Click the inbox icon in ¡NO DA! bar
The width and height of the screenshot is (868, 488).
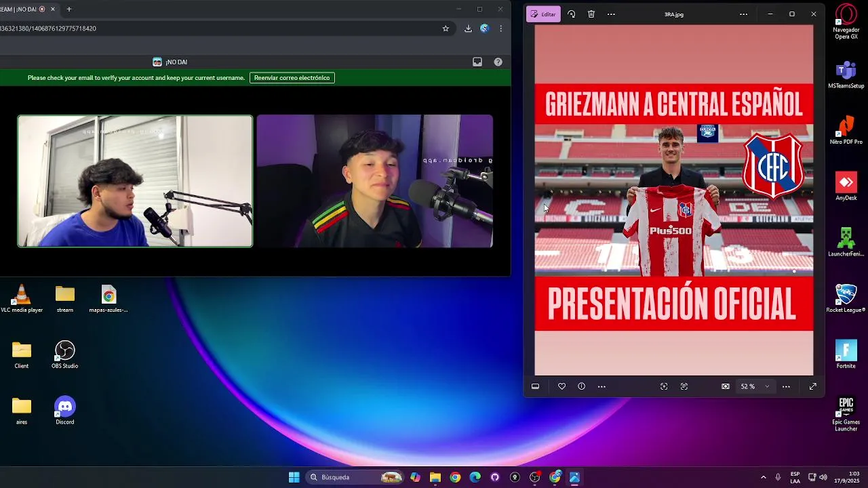coord(477,62)
